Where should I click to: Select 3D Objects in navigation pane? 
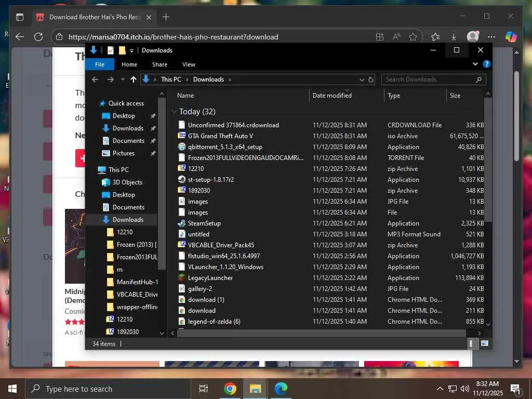(127, 182)
